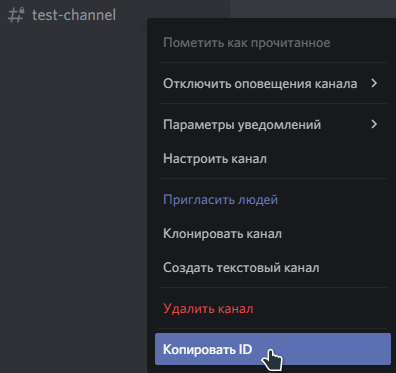Click the private channel hash-lock icon
The width and height of the screenshot is (396, 373).
coord(16,15)
